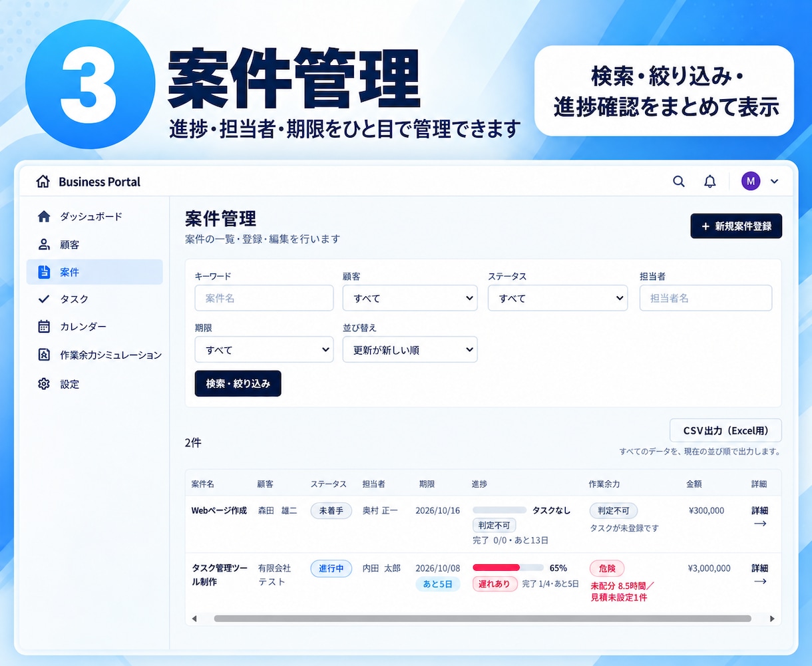Open the 並び替え sort dropdown
812x666 pixels.
pyautogui.click(x=410, y=349)
